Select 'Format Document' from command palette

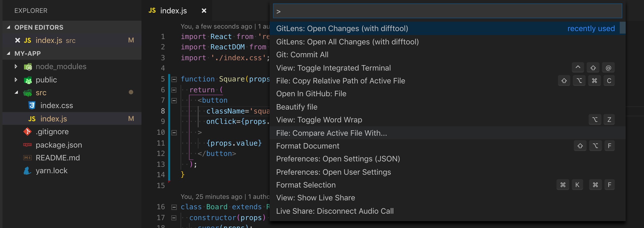click(x=308, y=146)
